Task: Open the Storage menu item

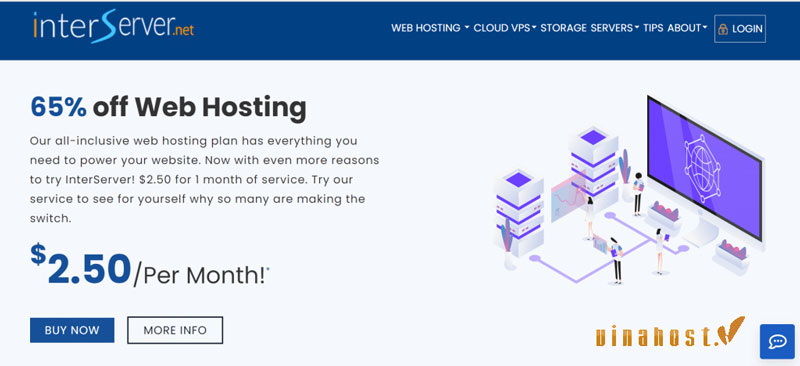Action: pyautogui.click(x=563, y=28)
